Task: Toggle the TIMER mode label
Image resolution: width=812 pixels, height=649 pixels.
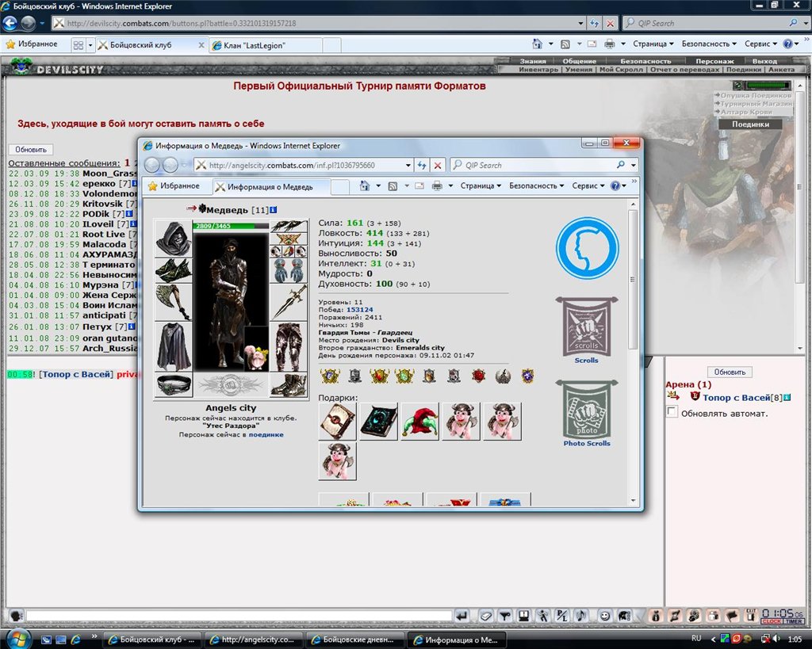Action: pos(793,621)
